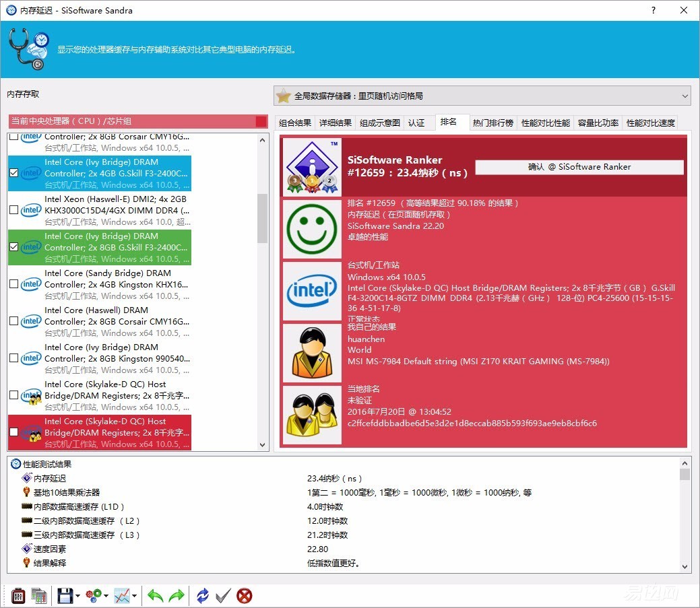This screenshot has width=700, height=608.
Task: Click the two-user group avatar icon
Action: 312,415
